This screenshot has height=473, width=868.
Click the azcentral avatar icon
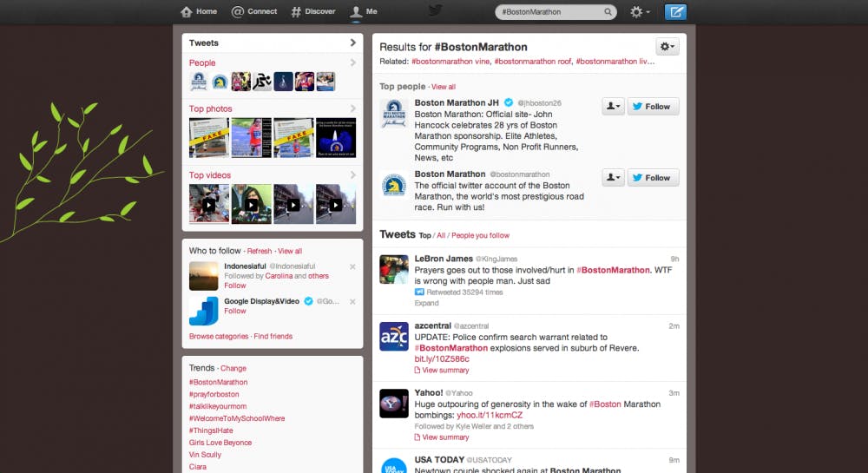394,336
